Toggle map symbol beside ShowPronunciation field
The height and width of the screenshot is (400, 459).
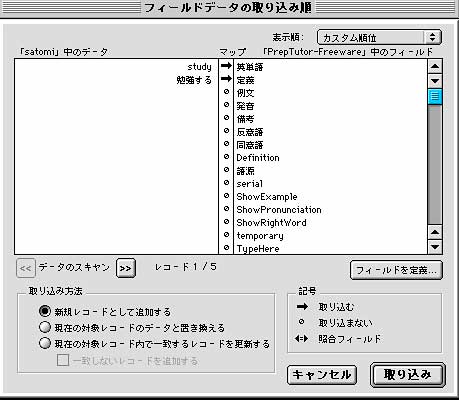[x=226, y=209]
